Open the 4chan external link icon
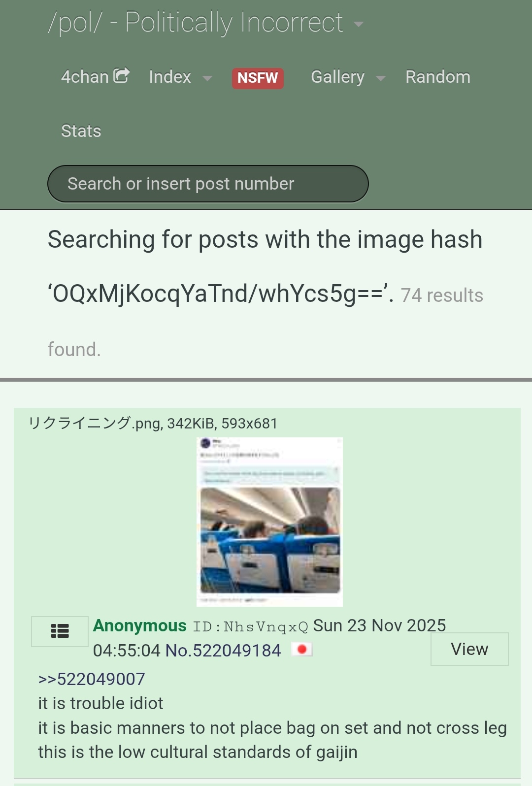Image resolution: width=532 pixels, height=786 pixels. pyautogui.click(x=121, y=75)
